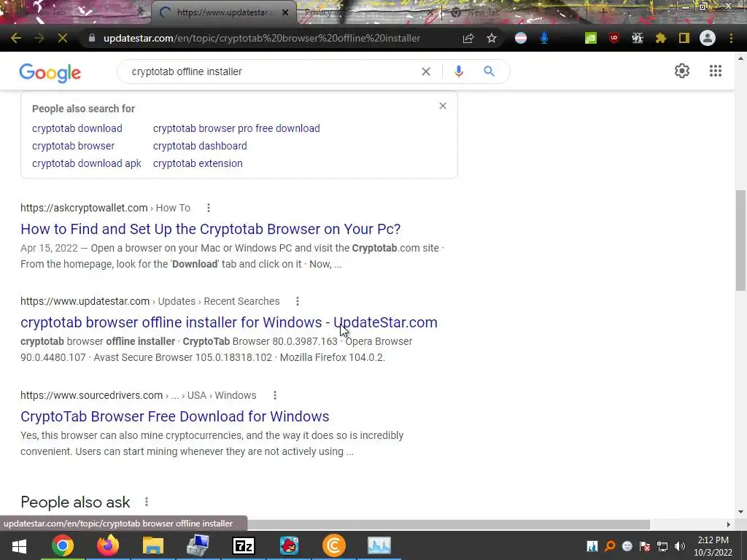Open the green NVIDIA extension icon

pyautogui.click(x=591, y=38)
